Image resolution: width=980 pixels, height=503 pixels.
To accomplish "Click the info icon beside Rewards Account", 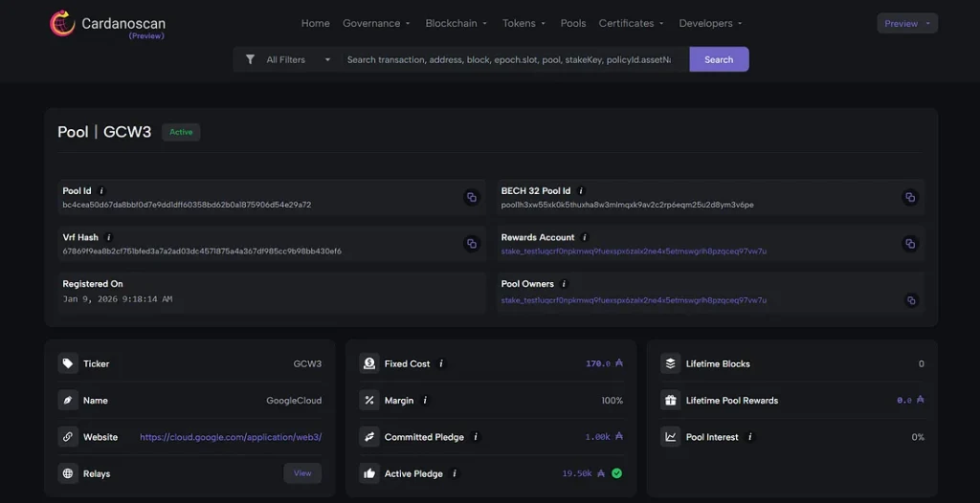I will [x=585, y=237].
